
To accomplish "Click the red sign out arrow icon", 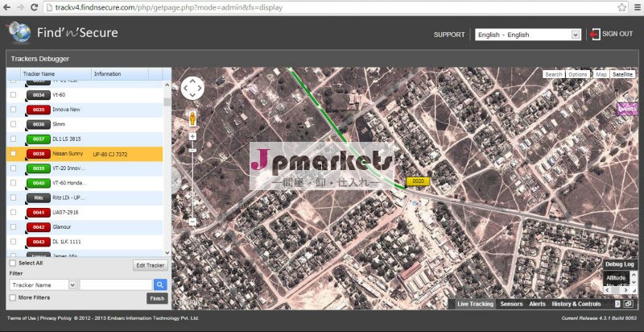I will pyautogui.click(x=594, y=34).
